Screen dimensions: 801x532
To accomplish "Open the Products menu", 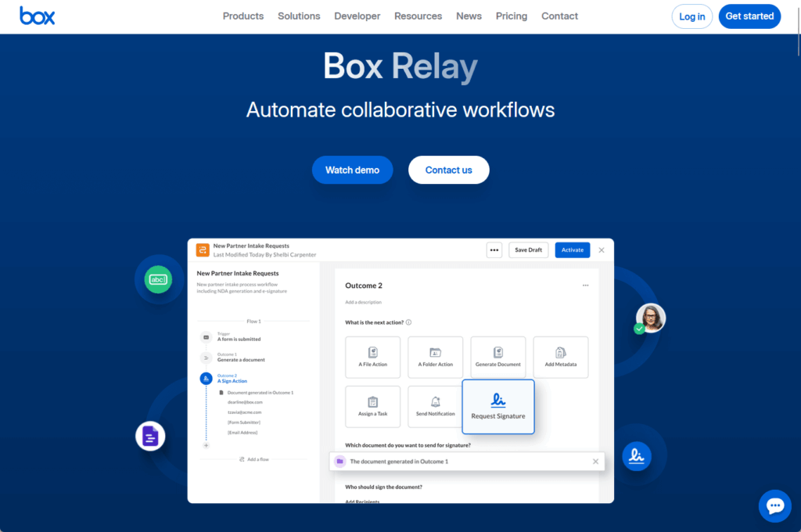I will tap(243, 16).
